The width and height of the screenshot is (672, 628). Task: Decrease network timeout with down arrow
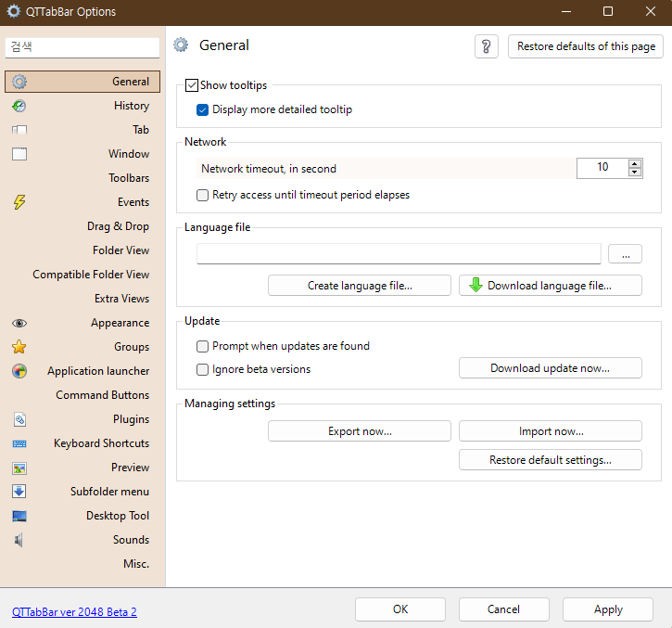tap(635, 172)
